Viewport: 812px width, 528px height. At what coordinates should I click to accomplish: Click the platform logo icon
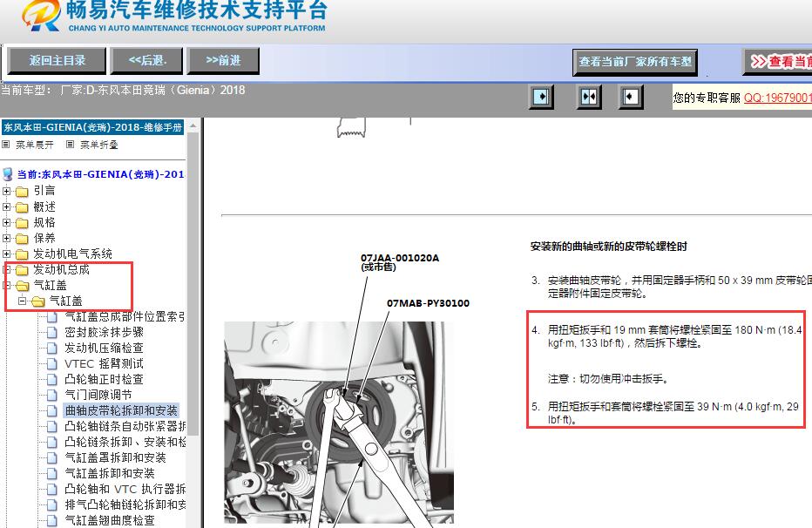pyautogui.click(x=41, y=16)
